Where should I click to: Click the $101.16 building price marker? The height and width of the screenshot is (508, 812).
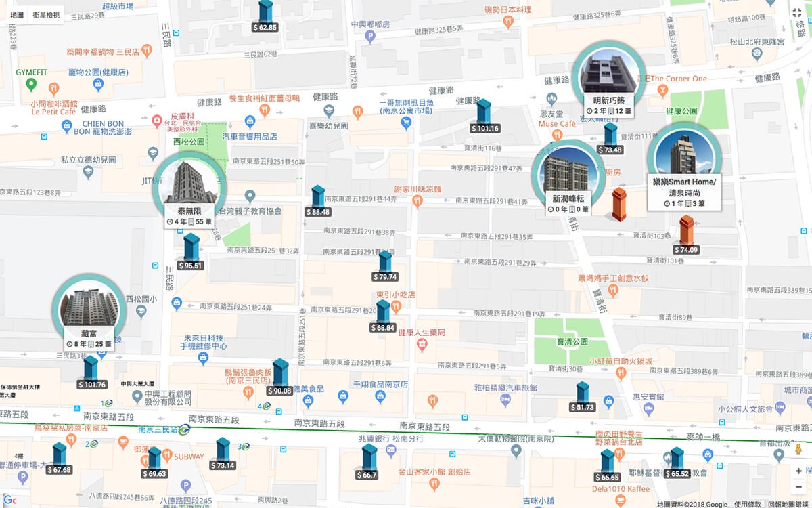[x=484, y=116]
